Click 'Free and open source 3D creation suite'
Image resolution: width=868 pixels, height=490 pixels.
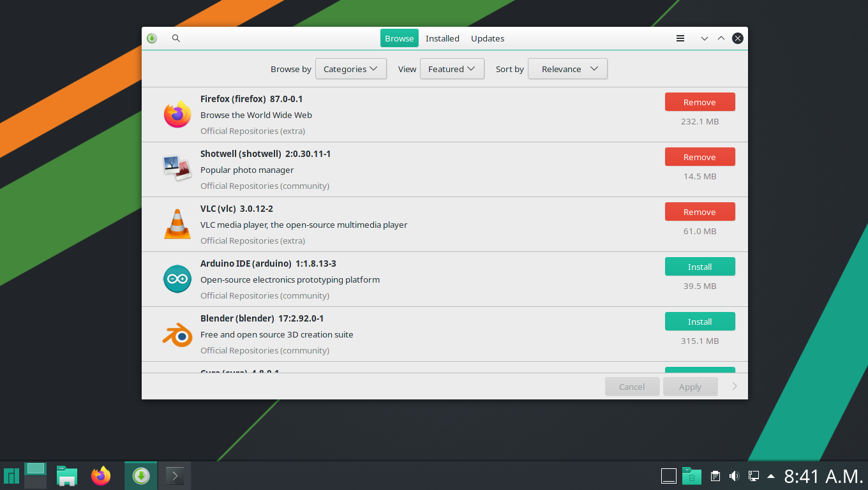276,334
